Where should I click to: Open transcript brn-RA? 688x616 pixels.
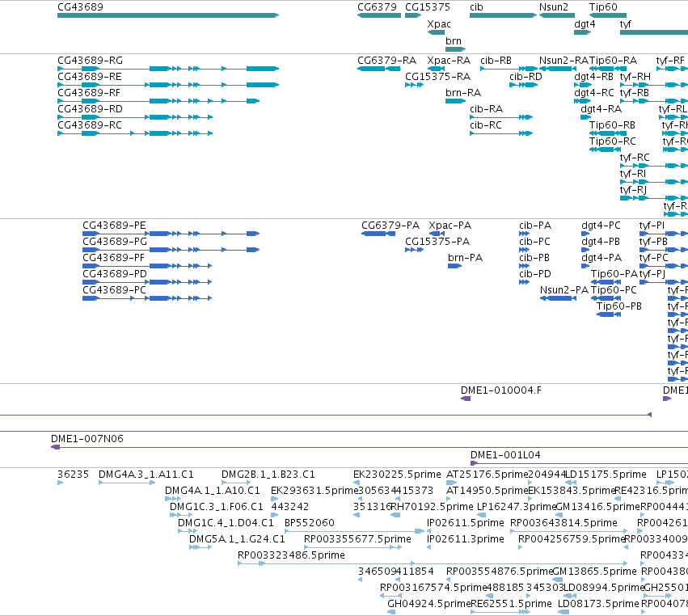click(455, 101)
